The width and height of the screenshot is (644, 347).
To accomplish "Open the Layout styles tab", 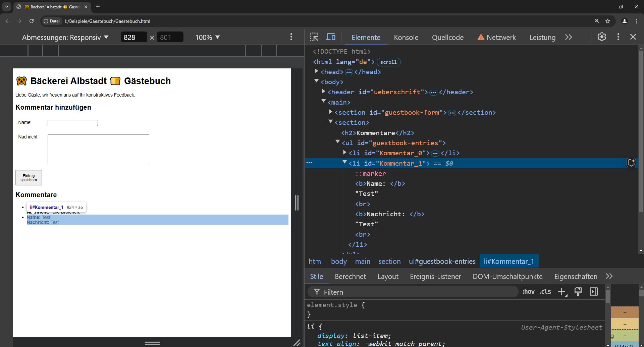I will tap(388, 276).
